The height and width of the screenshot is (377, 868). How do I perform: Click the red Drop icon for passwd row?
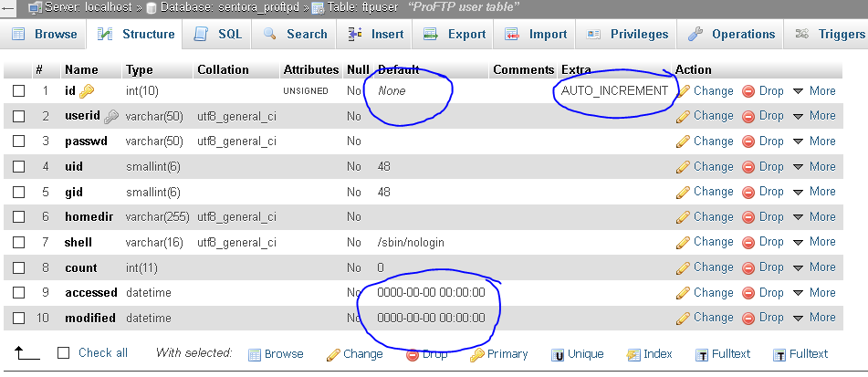[748, 141]
